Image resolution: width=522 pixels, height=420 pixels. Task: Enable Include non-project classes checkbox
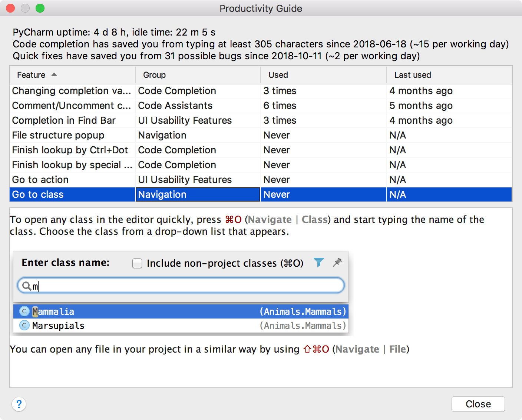pyautogui.click(x=137, y=263)
